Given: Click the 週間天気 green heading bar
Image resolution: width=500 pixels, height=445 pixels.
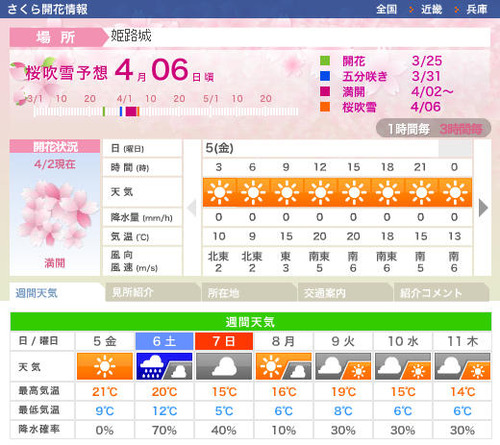Looking at the screenshot, I should pos(251,322).
